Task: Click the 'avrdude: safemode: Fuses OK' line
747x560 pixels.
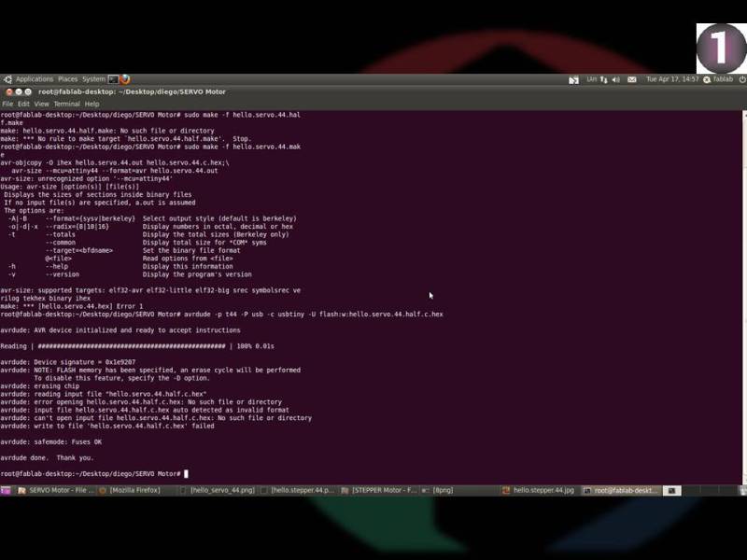Action: tap(51, 441)
